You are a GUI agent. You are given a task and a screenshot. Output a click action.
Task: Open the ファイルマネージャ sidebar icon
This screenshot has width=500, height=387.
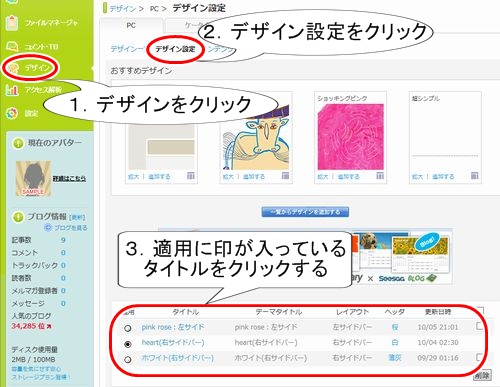point(12,23)
